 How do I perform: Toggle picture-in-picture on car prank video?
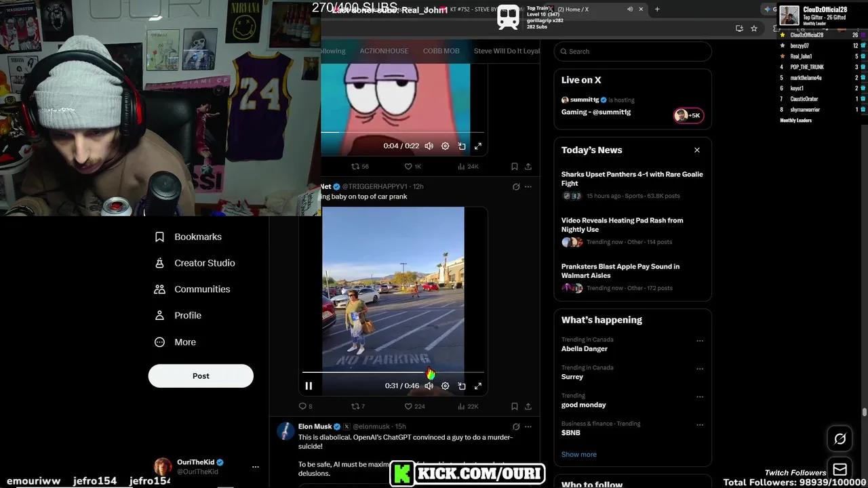(x=462, y=386)
